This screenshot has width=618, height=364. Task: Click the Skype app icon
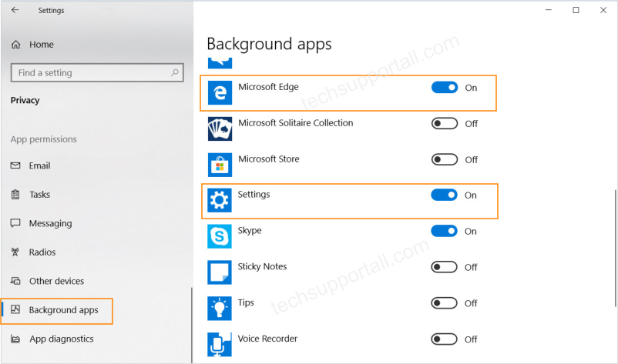[x=219, y=236]
